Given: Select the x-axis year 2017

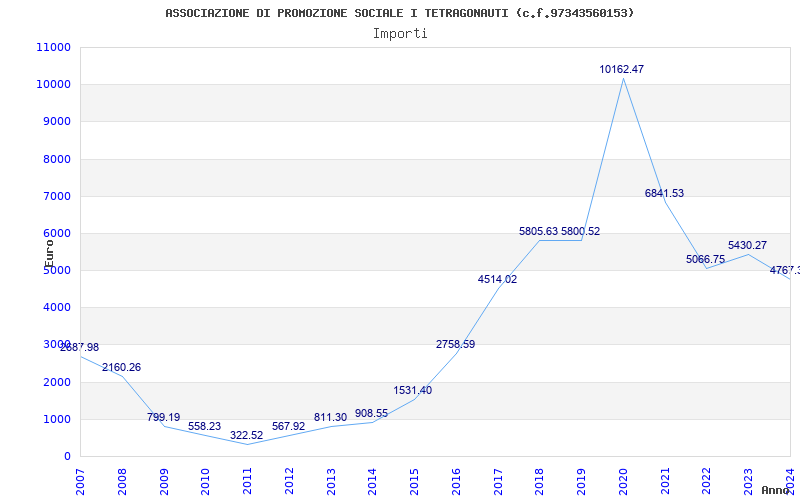Looking at the screenshot, I should click(x=498, y=482).
